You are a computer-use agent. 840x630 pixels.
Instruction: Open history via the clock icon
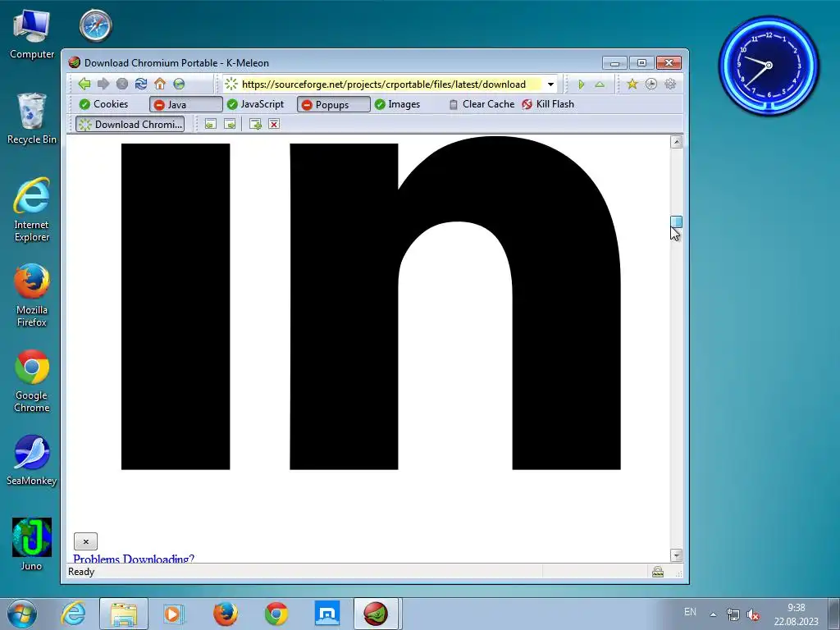[x=651, y=84]
